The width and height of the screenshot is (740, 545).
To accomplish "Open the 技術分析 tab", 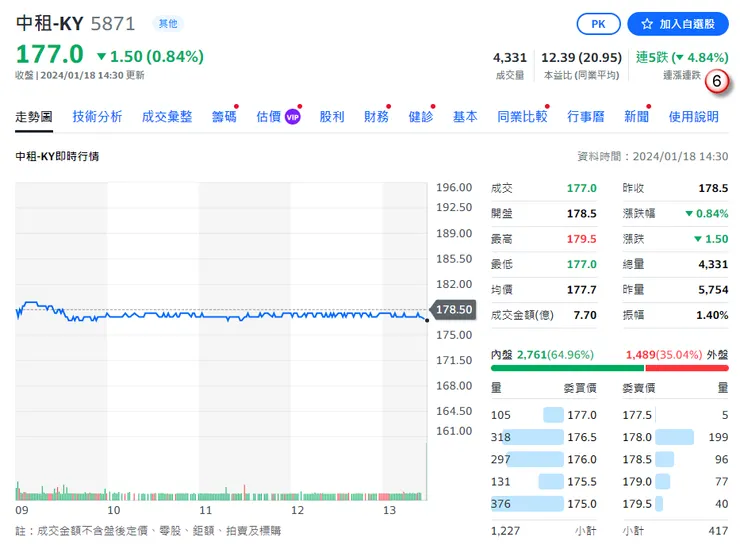I will pyautogui.click(x=97, y=117).
